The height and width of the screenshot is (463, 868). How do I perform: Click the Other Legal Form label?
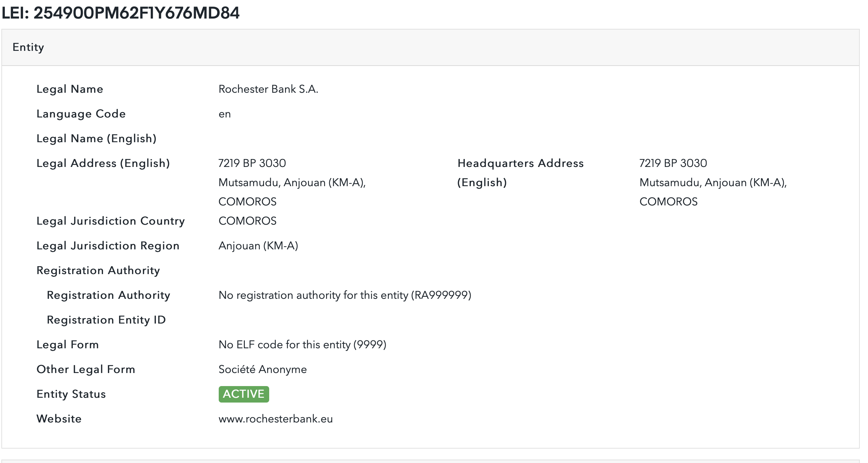[86, 369]
